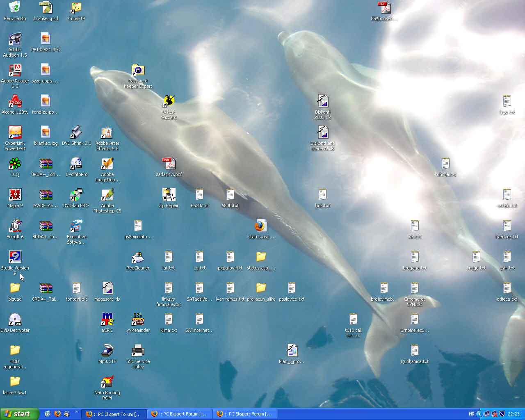This screenshot has width=525, height=420.
Task: Click the Start button
Action: click(19, 414)
